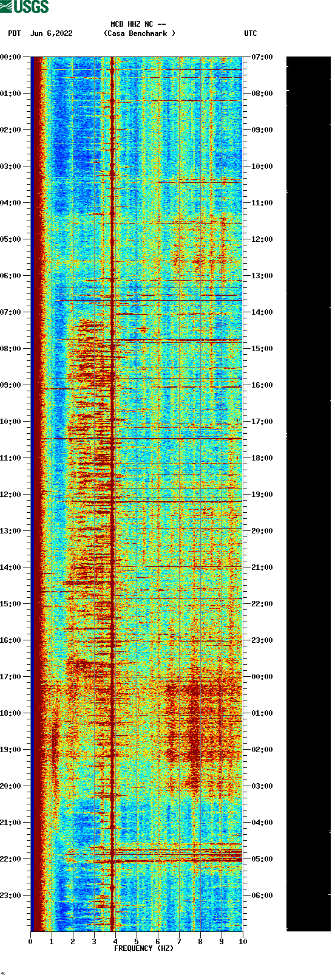Image resolution: width=335 pixels, height=980 pixels.
Task: Click the 05:00 UTC time label
Action: click(x=262, y=859)
